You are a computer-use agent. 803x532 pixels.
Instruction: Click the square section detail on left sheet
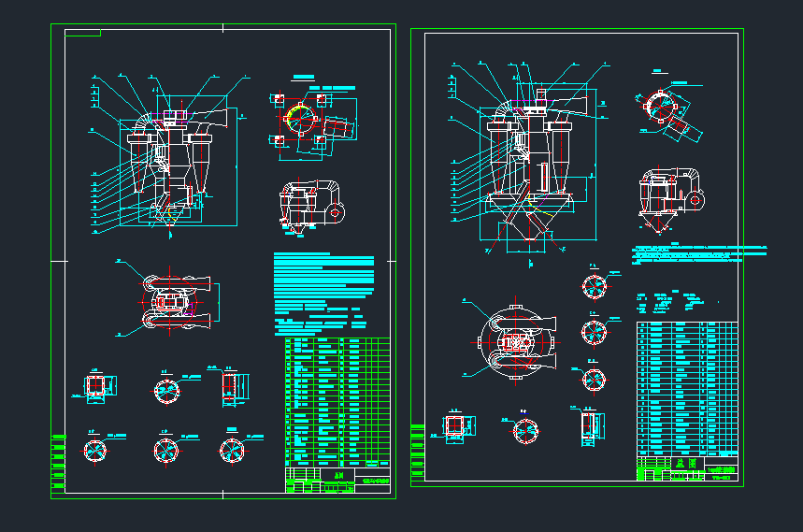96,387
